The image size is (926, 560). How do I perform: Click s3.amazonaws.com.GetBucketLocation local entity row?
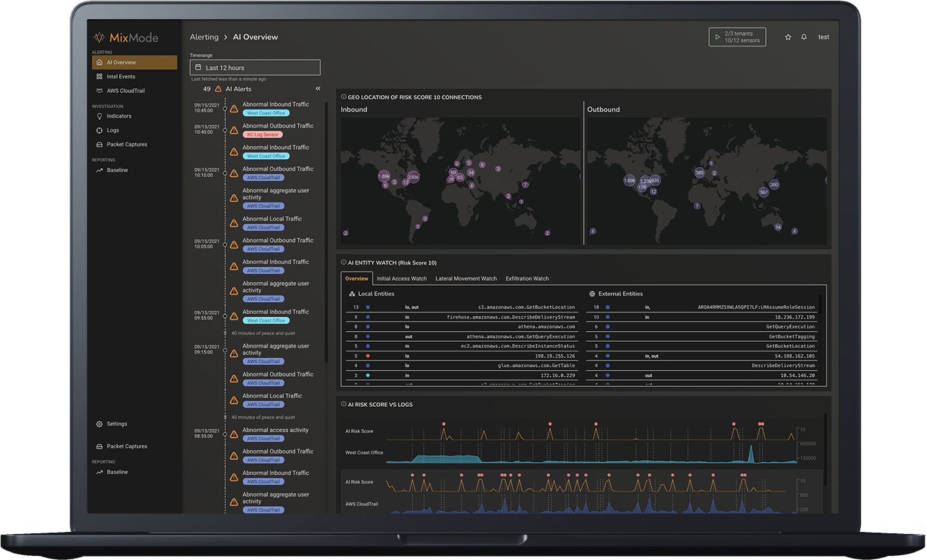(x=463, y=308)
